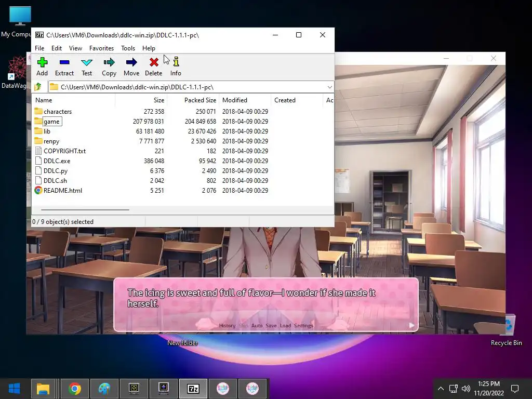
Task: Expand the address bar path dropdown
Action: (329, 87)
